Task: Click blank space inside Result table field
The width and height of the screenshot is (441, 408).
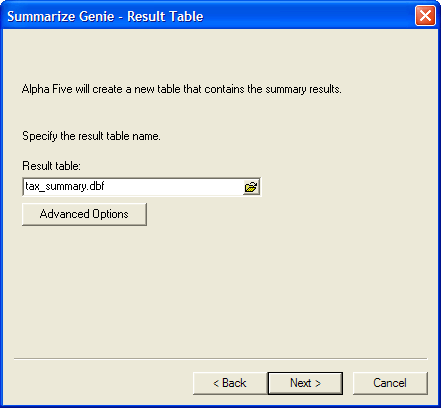Action: click(x=173, y=187)
